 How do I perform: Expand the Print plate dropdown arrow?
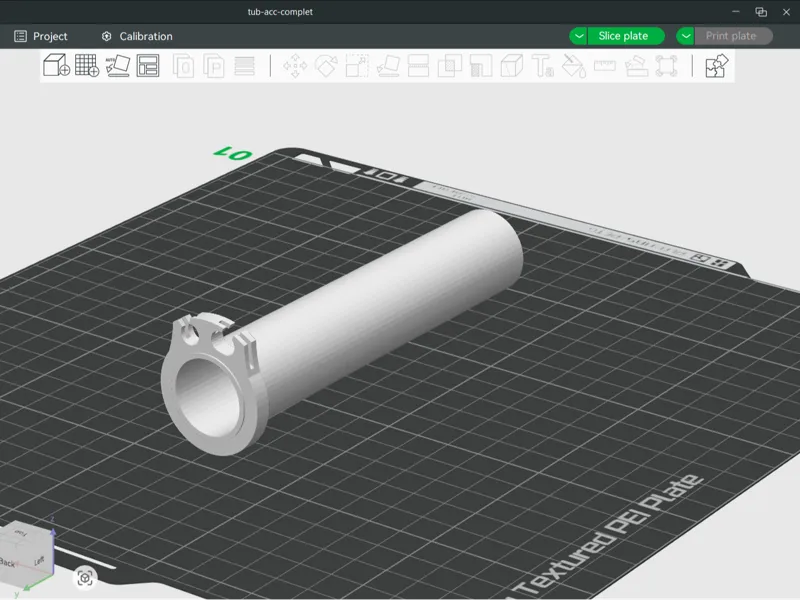click(686, 36)
